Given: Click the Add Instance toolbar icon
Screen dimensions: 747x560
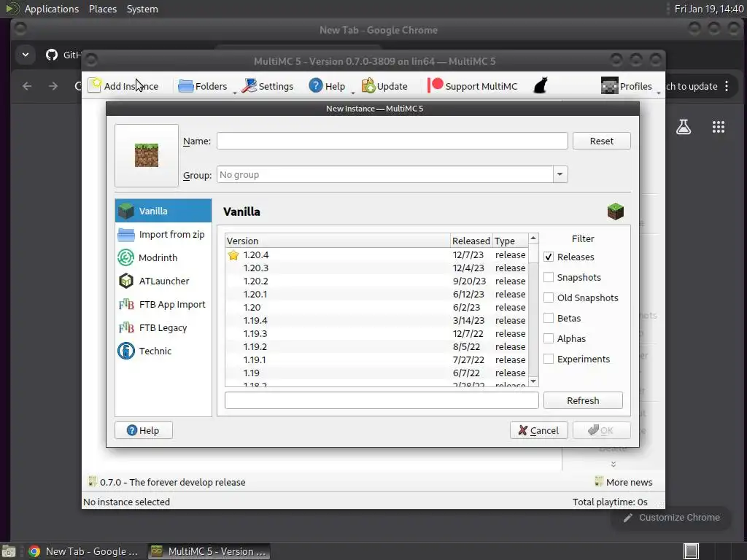Looking at the screenshot, I should pos(95,86).
